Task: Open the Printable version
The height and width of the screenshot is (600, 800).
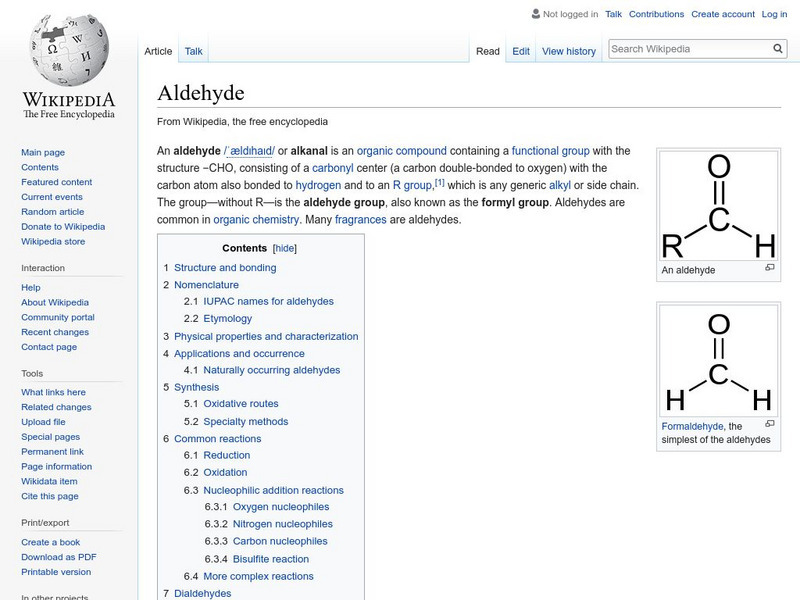Action: tap(56, 571)
